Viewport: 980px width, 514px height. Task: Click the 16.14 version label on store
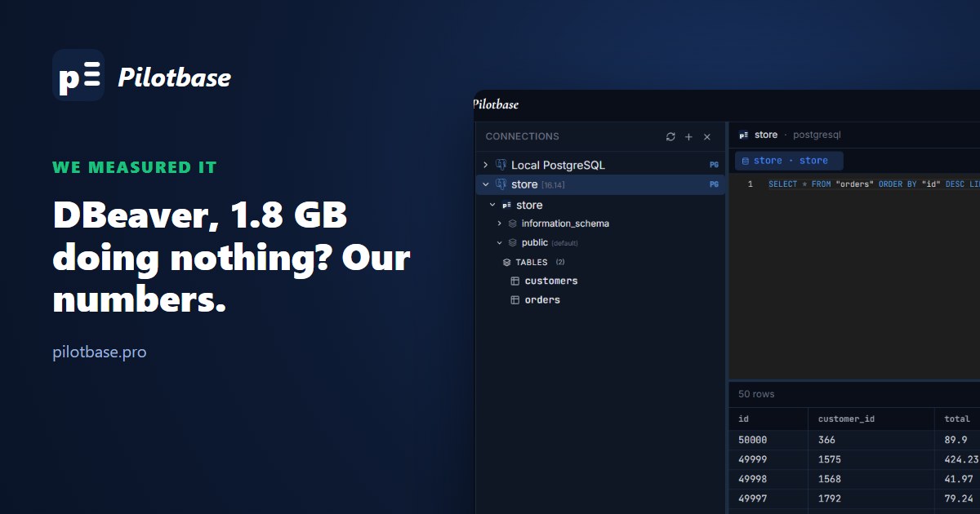click(x=553, y=185)
